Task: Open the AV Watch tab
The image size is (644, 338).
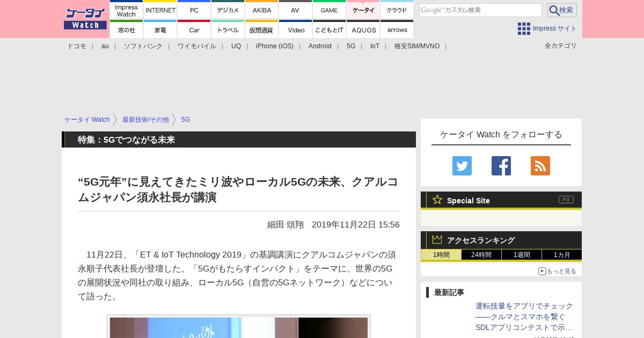Action: tap(295, 10)
